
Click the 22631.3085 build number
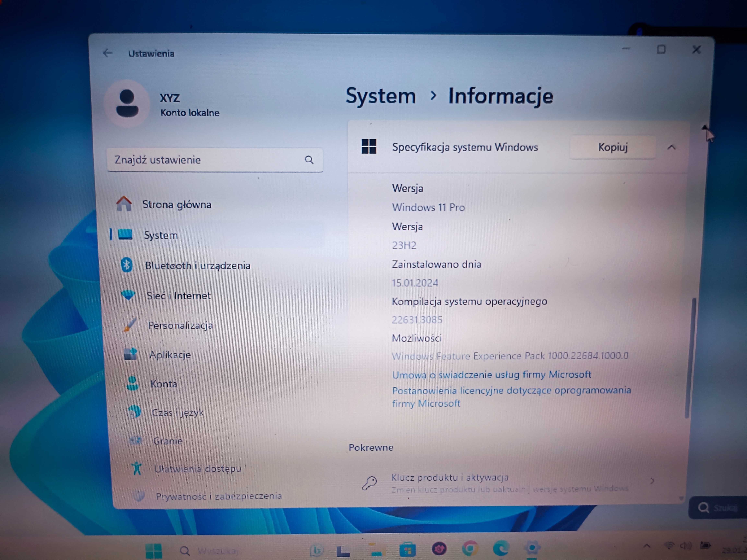click(x=417, y=320)
